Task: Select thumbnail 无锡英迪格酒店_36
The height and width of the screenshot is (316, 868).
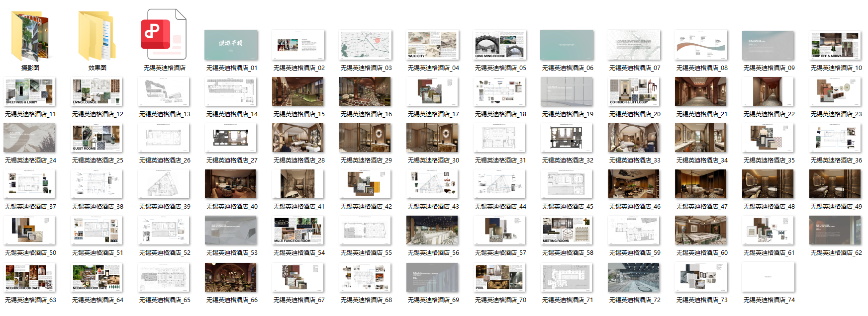Action: click(x=836, y=138)
